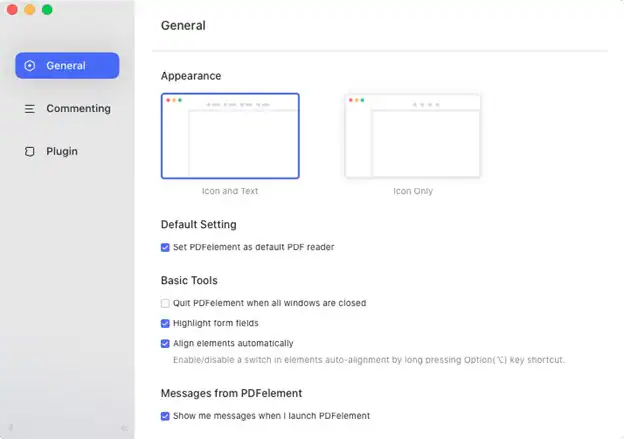
Task: Enable Quit PDFelement when all windows closed
Action: 166,303
